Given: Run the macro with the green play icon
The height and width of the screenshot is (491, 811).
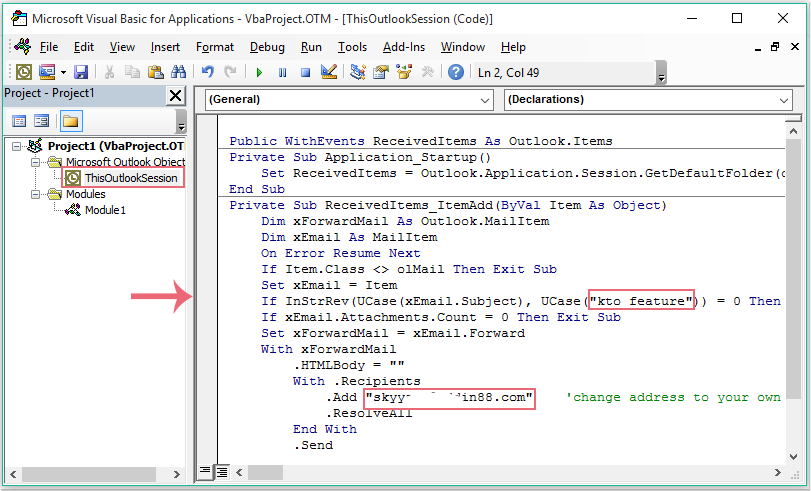Looking at the screenshot, I should pos(259,72).
